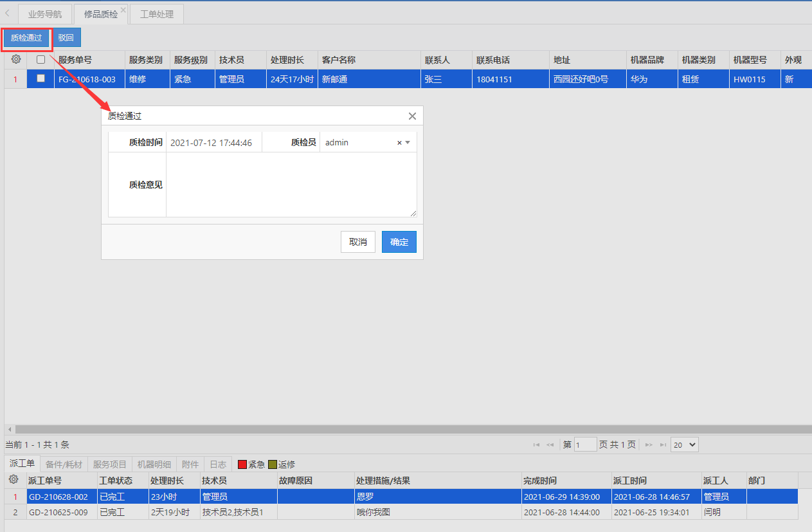
Task: Expand the 质检员 dropdown arrow
Action: [408, 143]
